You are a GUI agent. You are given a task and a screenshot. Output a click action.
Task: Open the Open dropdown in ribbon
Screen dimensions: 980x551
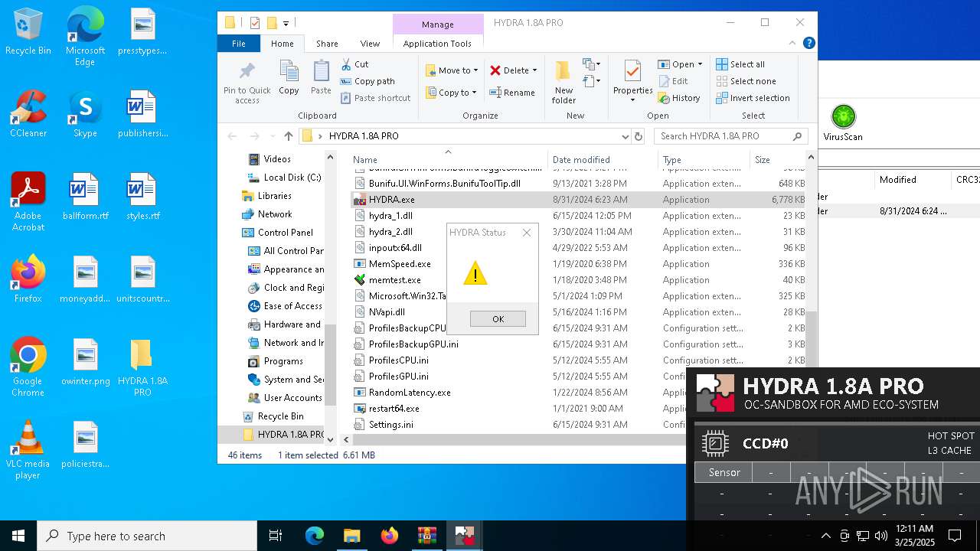pyautogui.click(x=699, y=64)
